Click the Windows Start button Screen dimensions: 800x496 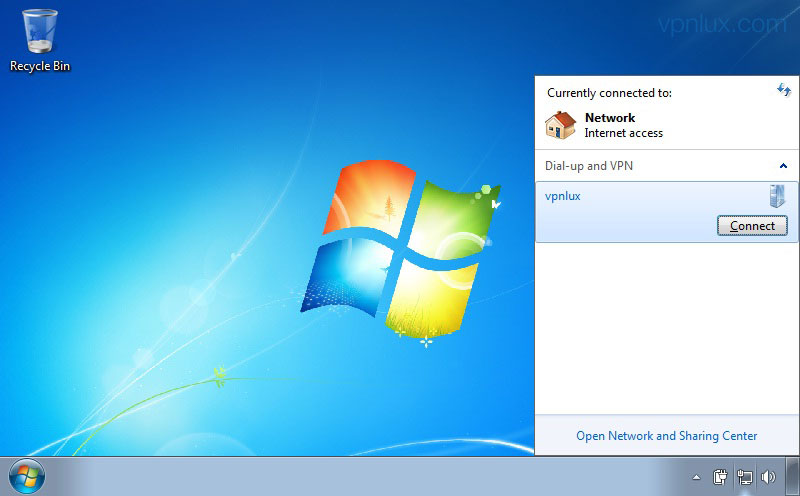pyautogui.click(x=27, y=477)
